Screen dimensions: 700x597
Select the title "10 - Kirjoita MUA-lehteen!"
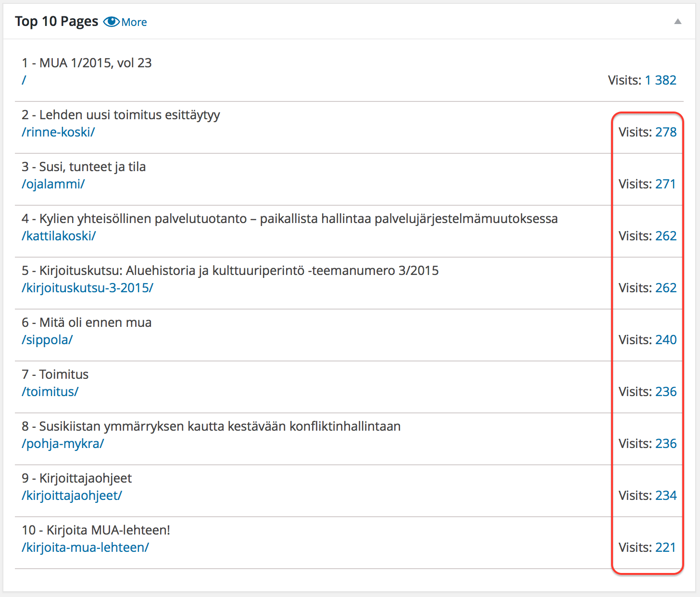coord(96,530)
